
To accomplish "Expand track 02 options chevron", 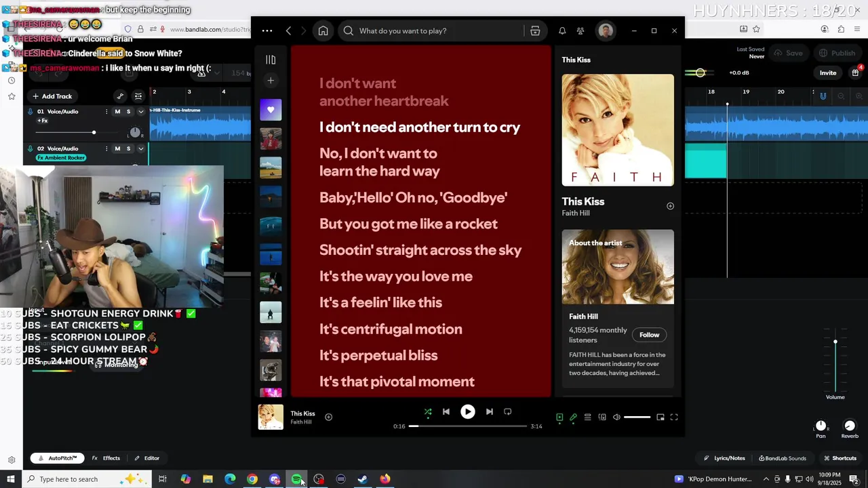I will [140, 148].
